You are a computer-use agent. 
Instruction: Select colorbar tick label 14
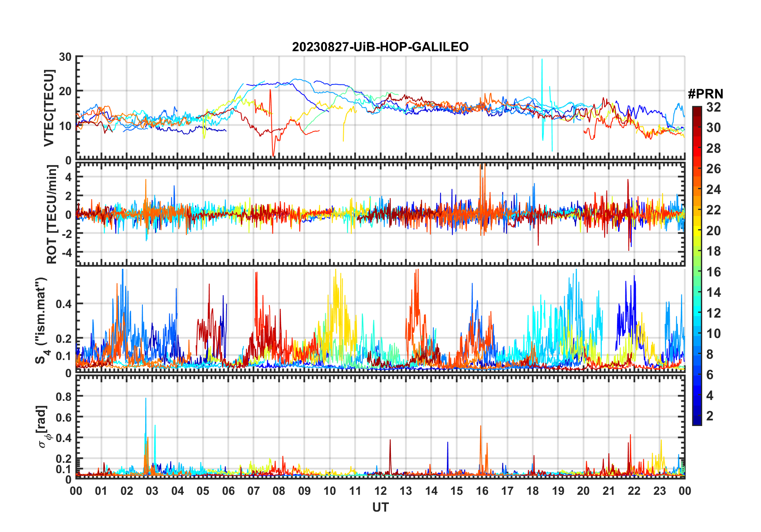(714, 292)
